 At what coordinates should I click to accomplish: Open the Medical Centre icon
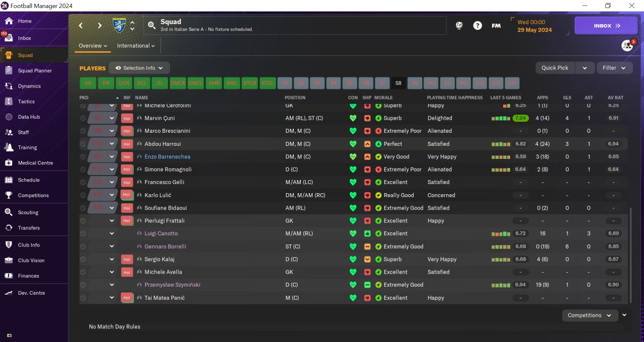click(x=9, y=163)
